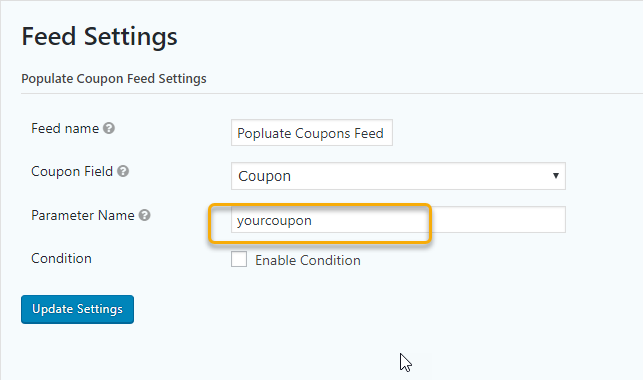Click the 'Coupon Field' label
This screenshot has height=380, width=643.
coord(72,171)
